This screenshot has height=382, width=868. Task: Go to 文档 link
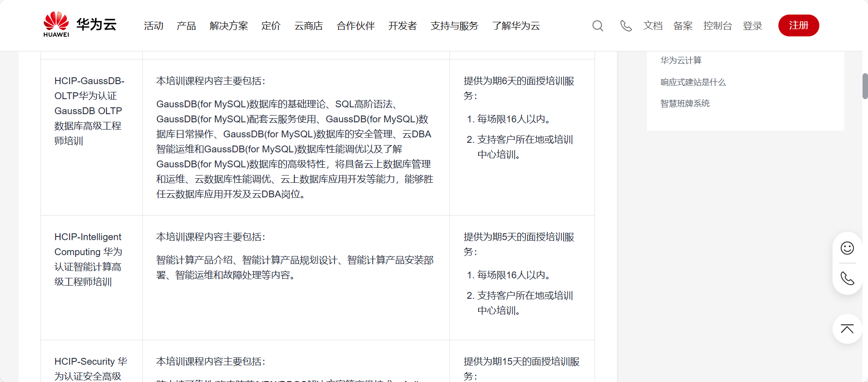(653, 26)
